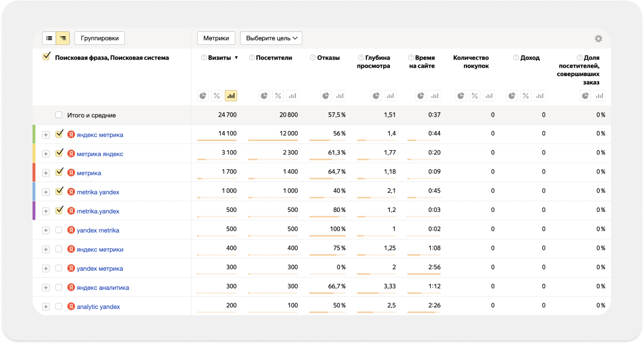The height and width of the screenshot is (344, 644).
Task: Uncheck the метрика row checkbox
Action: point(59,173)
